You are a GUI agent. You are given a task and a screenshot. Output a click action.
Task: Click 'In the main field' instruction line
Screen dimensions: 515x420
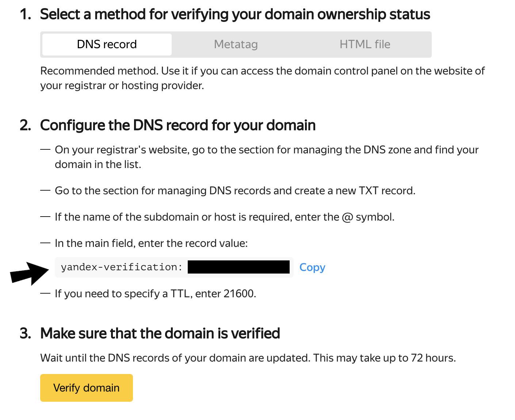151,243
